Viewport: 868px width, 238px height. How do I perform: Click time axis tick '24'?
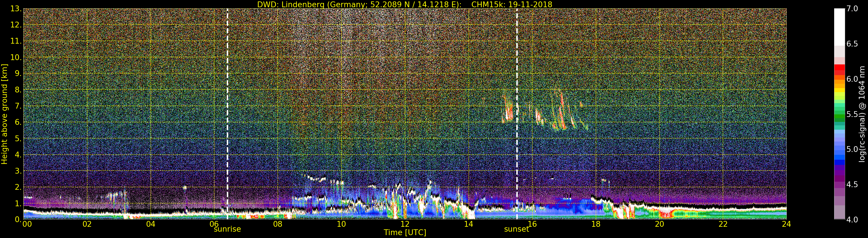(786, 224)
